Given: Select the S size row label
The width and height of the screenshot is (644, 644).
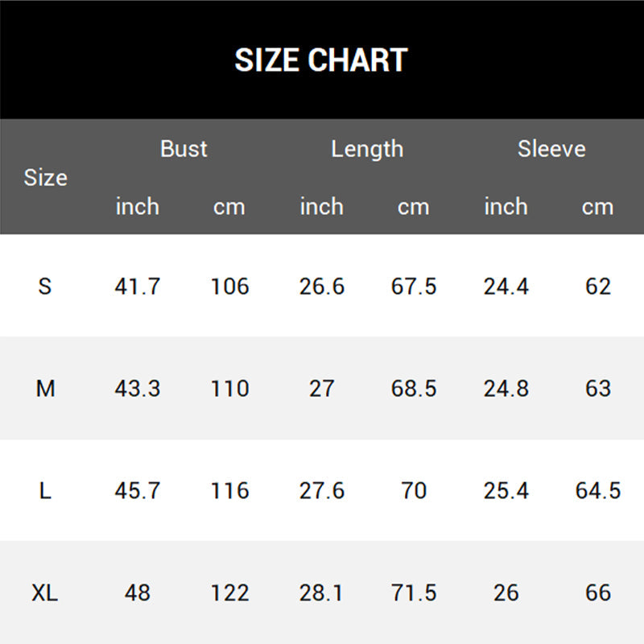Looking at the screenshot, I should (x=45, y=286).
